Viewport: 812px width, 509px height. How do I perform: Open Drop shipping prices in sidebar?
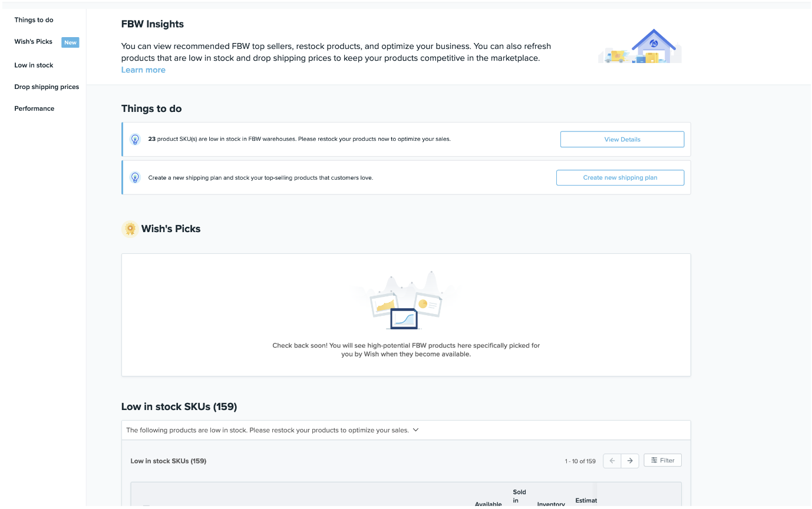tap(47, 87)
